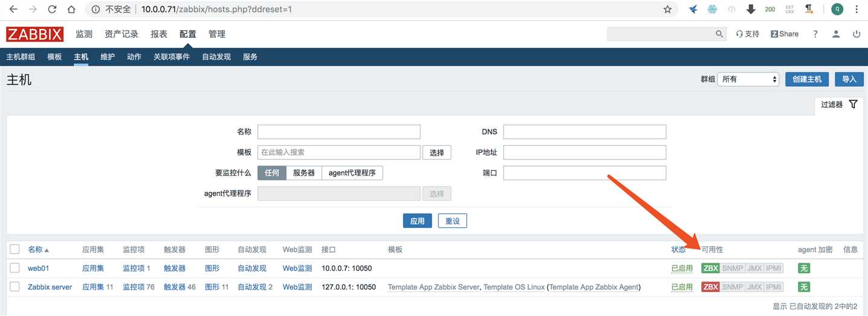Image resolution: width=868 pixels, height=316 pixels.
Task: Switch to the 维护 submenu
Action: coord(108,57)
